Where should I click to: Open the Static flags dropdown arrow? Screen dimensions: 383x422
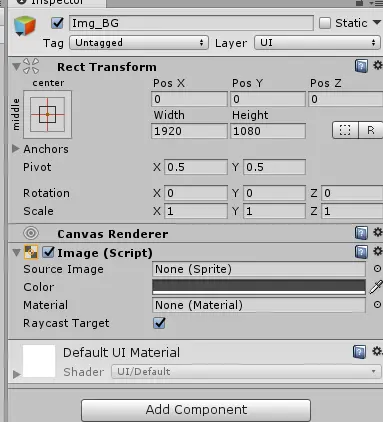(377, 23)
